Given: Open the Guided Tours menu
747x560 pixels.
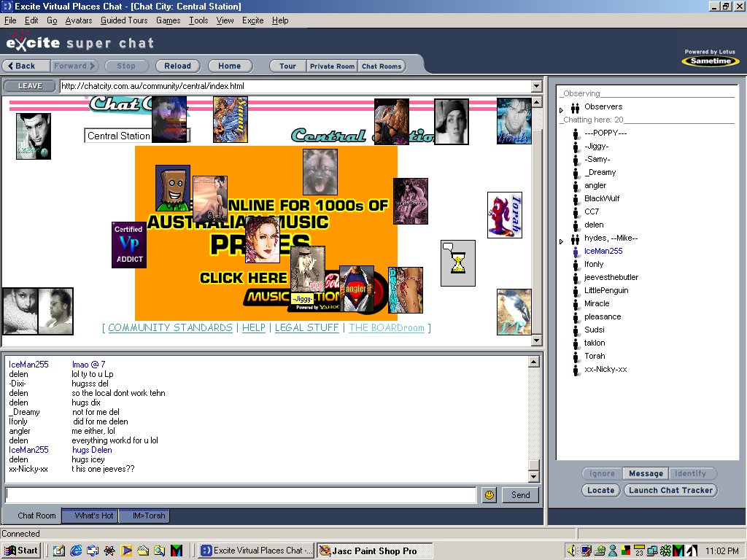Looking at the screenshot, I should (124, 20).
